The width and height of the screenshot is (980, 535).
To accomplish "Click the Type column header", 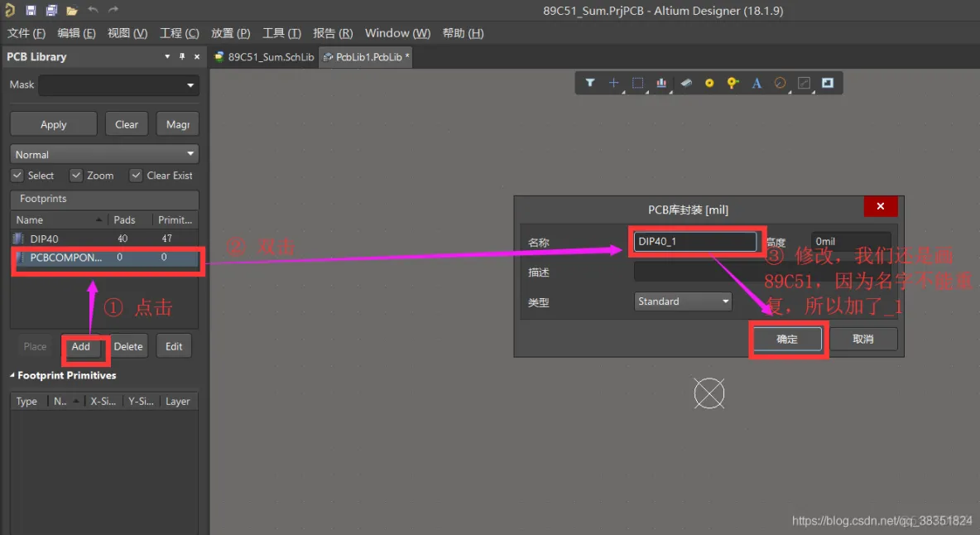I will [29, 401].
